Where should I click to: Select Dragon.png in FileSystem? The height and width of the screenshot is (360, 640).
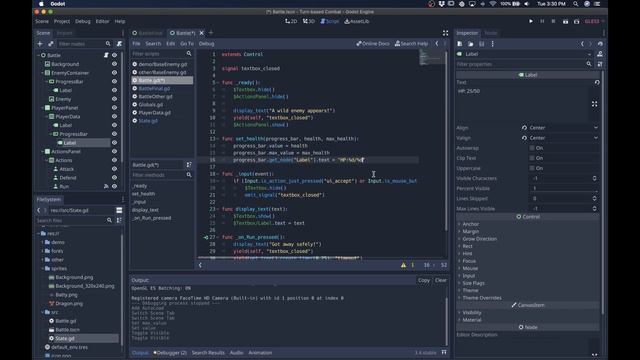pyautogui.click(x=69, y=304)
